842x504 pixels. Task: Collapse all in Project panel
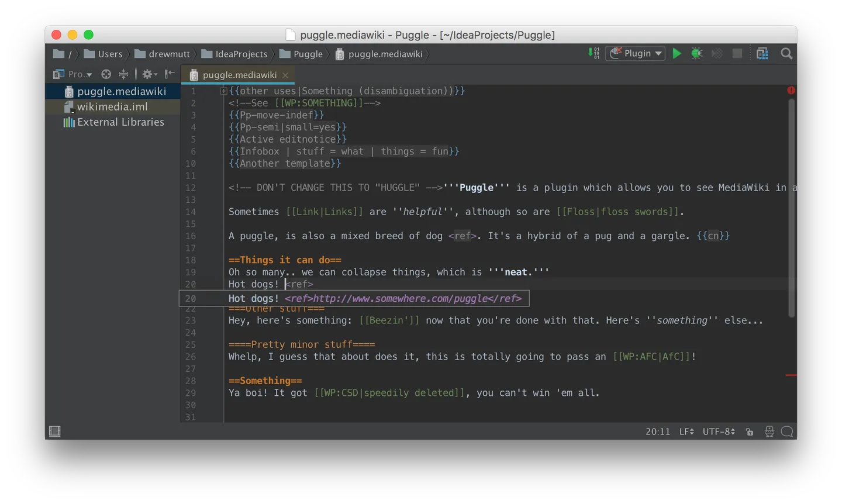coord(123,74)
